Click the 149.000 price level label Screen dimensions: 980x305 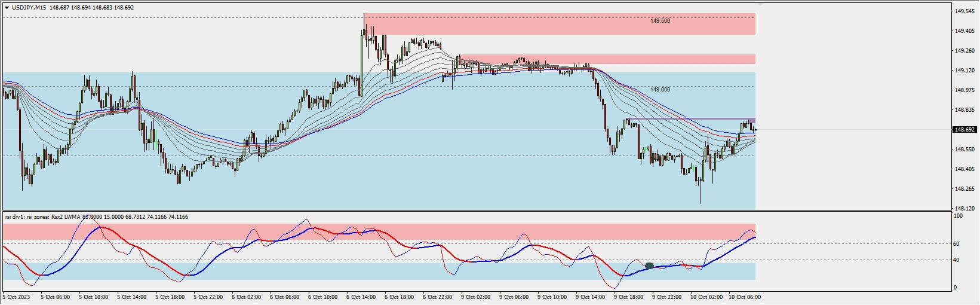(x=660, y=90)
